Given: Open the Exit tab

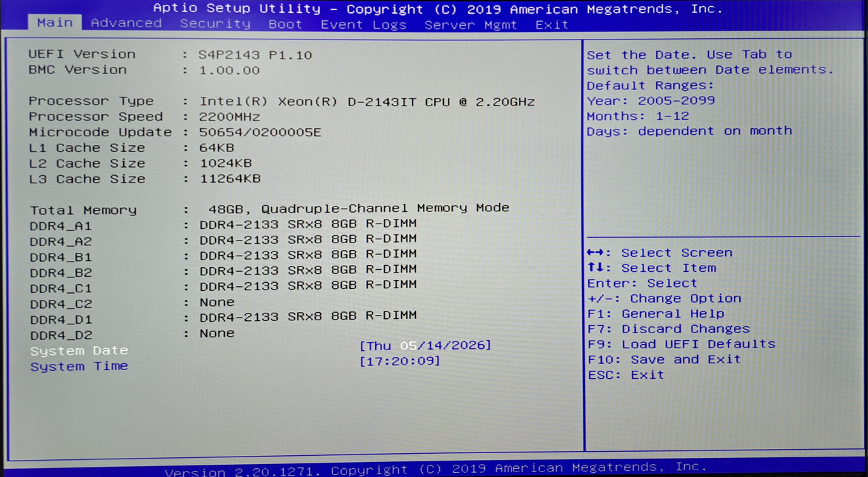Looking at the screenshot, I should click(x=552, y=25).
